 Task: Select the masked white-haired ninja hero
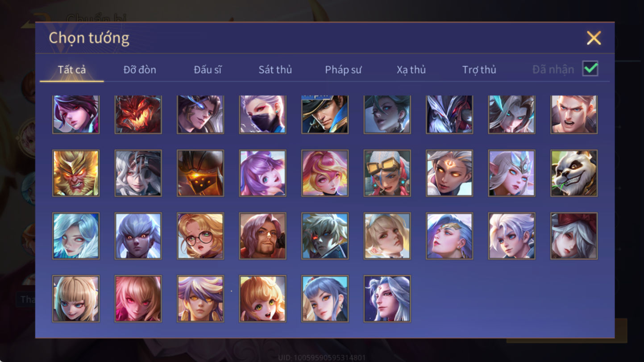coord(263,115)
